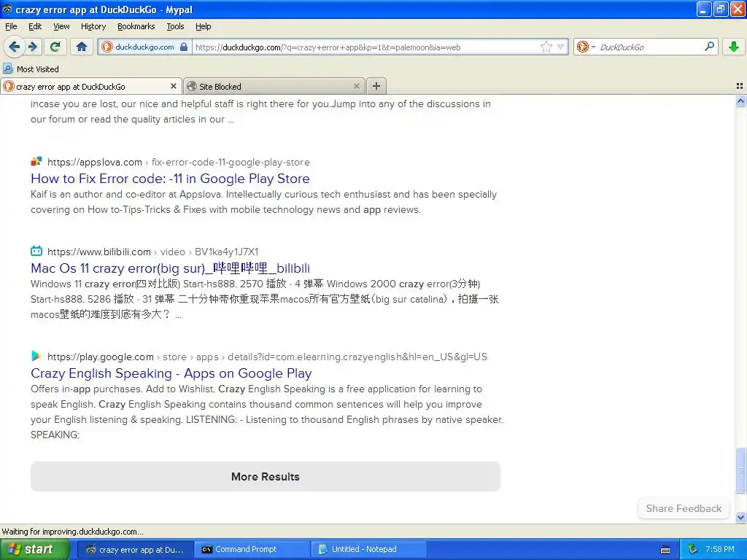
Task: Click the scrollbar down arrow
Action: click(740, 517)
